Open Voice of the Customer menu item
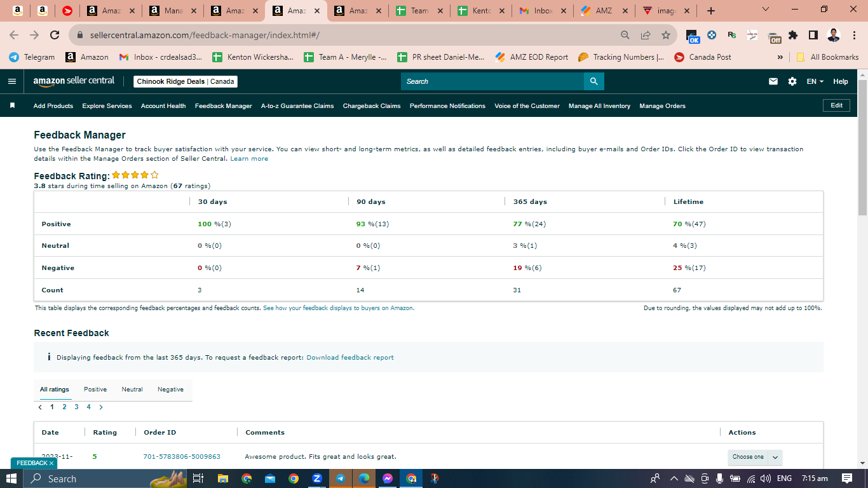The width and height of the screenshot is (868, 488). [x=527, y=106]
